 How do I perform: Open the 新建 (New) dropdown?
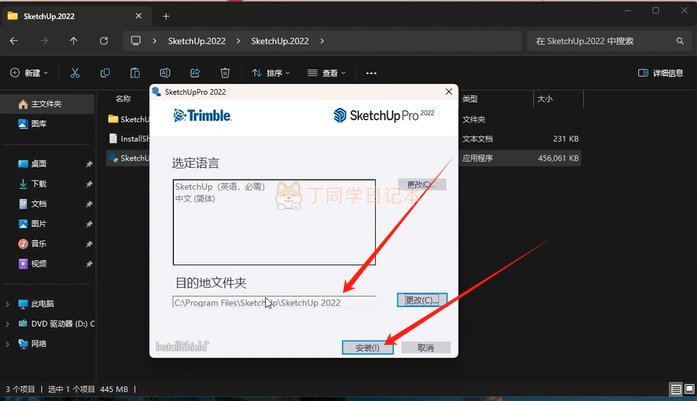coord(29,73)
